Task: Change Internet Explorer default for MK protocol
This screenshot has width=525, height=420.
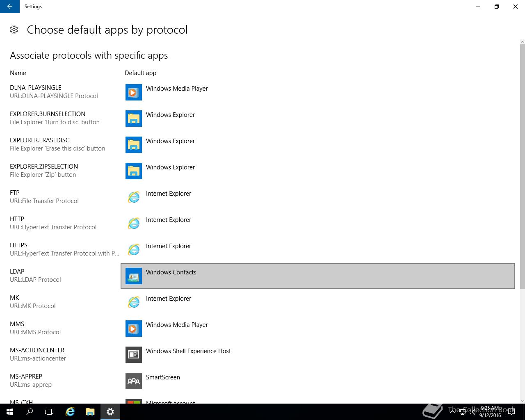Action: tap(318, 302)
